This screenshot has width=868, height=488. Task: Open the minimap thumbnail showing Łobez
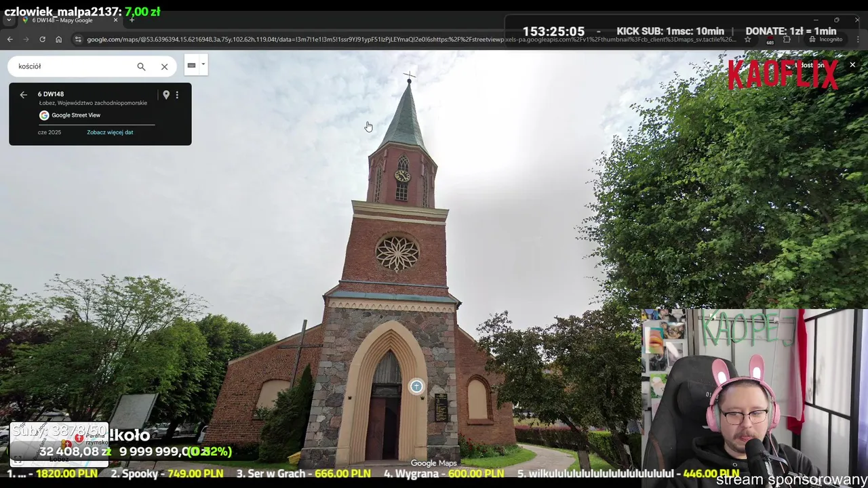[x=59, y=444]
